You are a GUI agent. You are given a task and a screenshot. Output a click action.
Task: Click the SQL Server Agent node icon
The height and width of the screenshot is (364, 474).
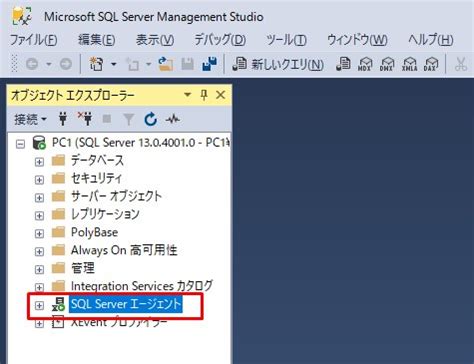point(58,304)
